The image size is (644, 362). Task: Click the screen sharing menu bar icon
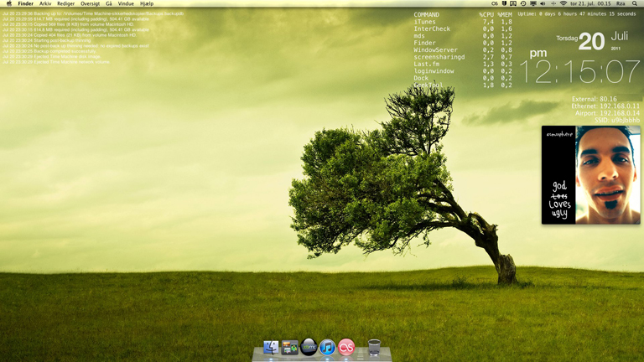pyautogui.click(x=513, y=3)
